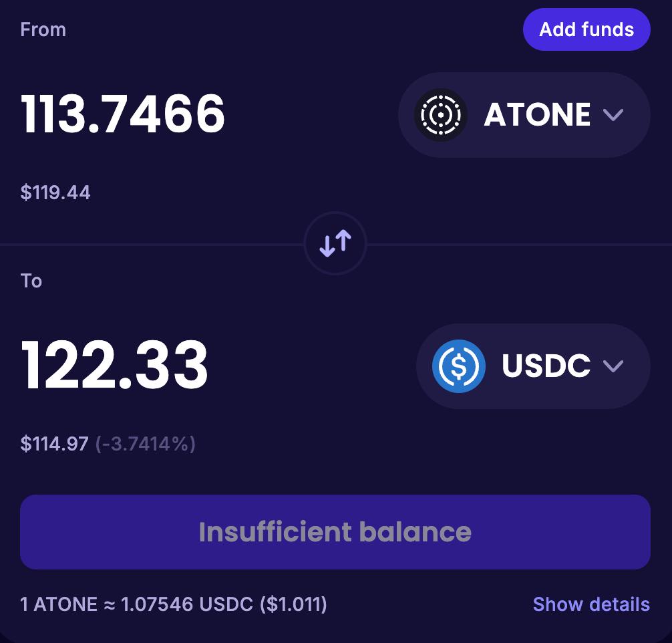The image size is (672, 643).
Task: Click the From section label
Action: pyautogui.click(x=43, y=29)
